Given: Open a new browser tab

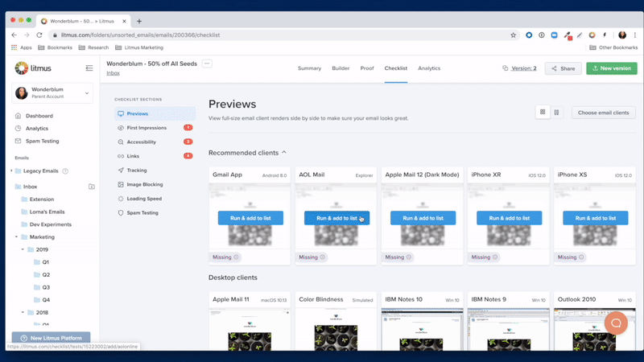Looking at the screenshot, I should tap(139, 21).
